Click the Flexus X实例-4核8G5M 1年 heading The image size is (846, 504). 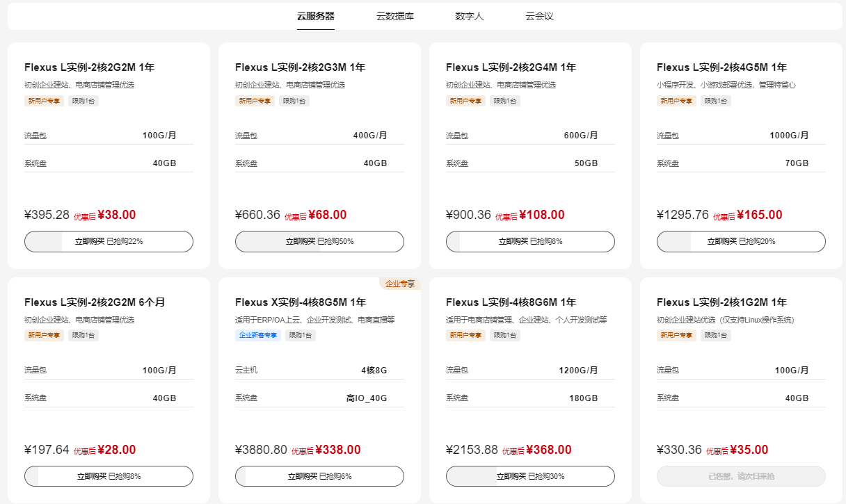(301, 302)
